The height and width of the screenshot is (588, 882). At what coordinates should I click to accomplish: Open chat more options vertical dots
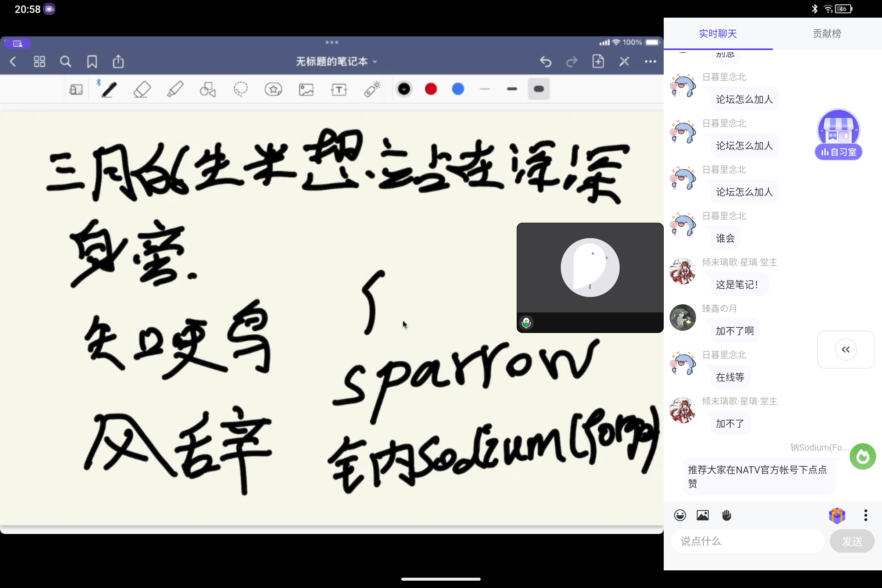click(865, 515)
